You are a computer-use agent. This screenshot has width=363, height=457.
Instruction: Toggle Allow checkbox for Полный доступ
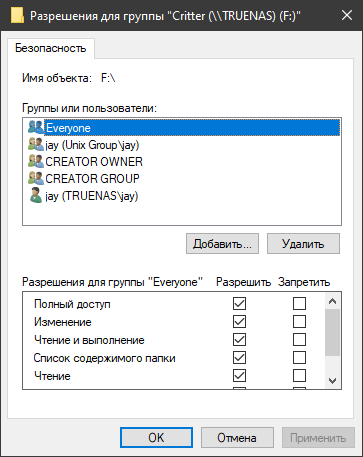(x=239, y=304)
